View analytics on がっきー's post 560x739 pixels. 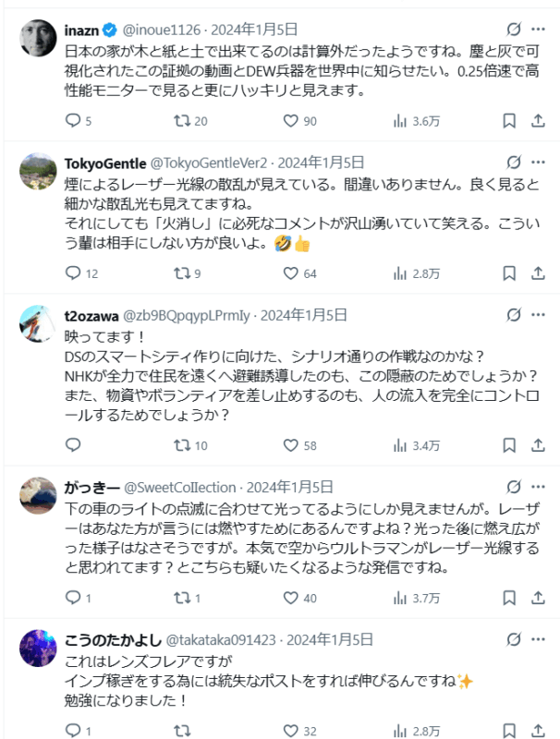click(x=401, y=599)
